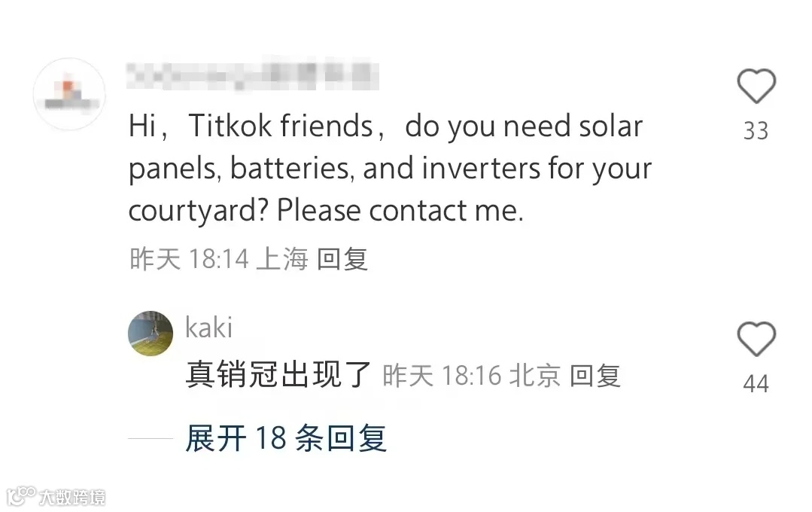Like the solar panels comment
812x512 pixels.
756,86
